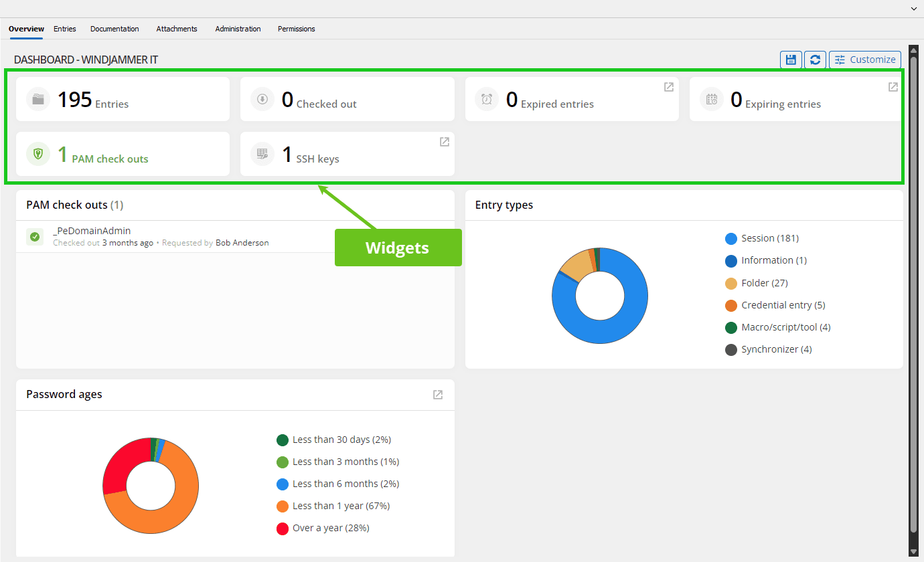Click the Entries folder widget icon
This screenshot has height=562, width=924.
pos(38,99)
